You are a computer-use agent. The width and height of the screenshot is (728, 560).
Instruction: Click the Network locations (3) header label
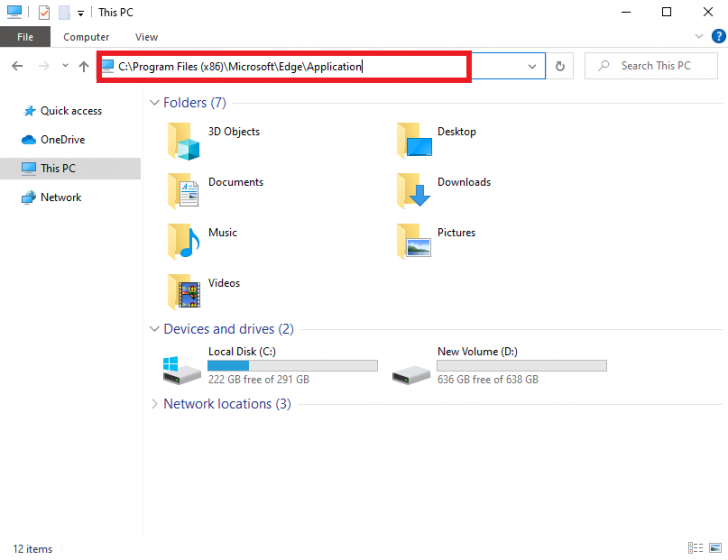(227, 404)
